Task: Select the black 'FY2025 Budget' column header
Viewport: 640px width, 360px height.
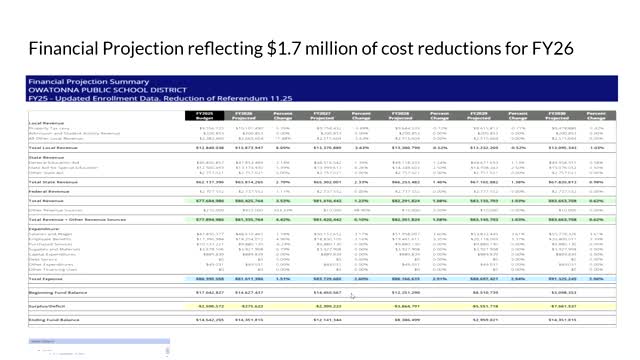Action: (204, 116)
